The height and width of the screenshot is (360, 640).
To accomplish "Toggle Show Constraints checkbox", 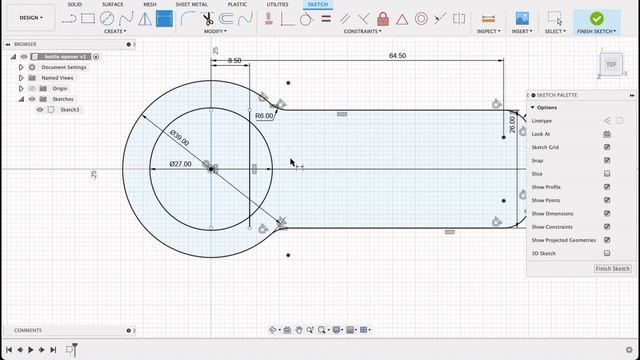I will [x=607, y=227].
